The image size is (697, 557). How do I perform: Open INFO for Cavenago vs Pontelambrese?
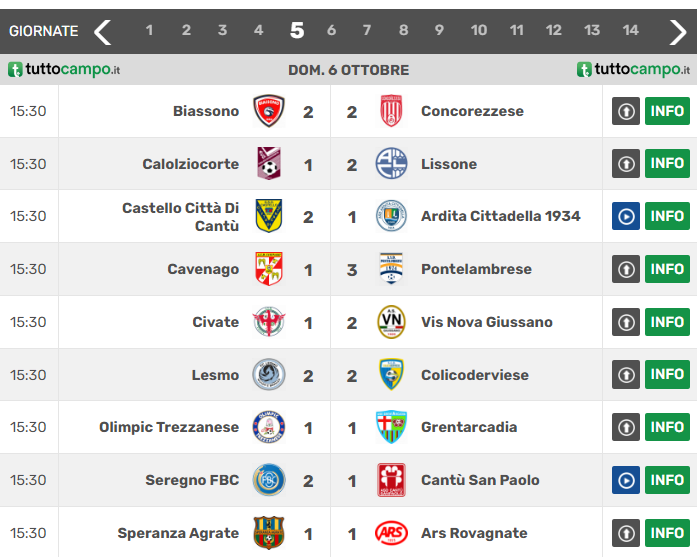point(667,269)
